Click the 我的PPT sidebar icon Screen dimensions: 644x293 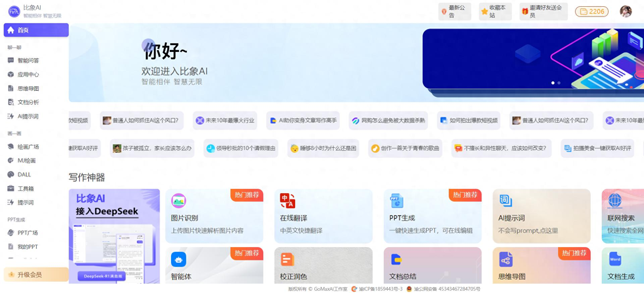click(x=11, y=247)
